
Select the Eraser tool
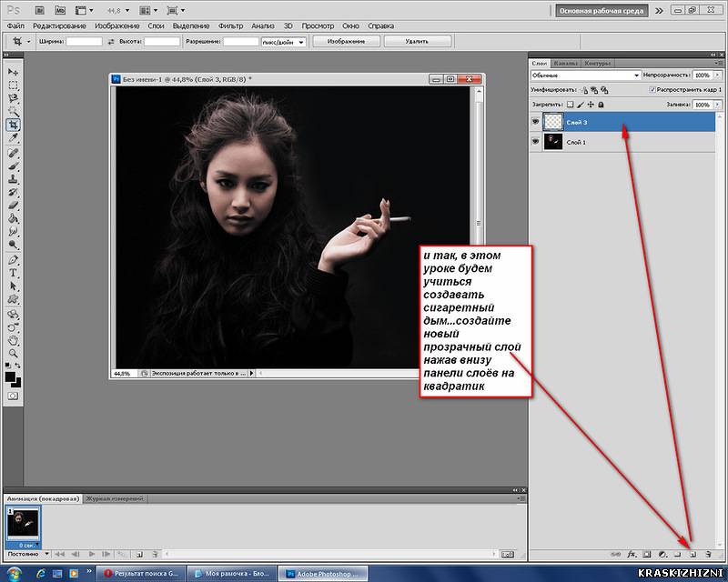pyautogui.click(x=13, y=206)
